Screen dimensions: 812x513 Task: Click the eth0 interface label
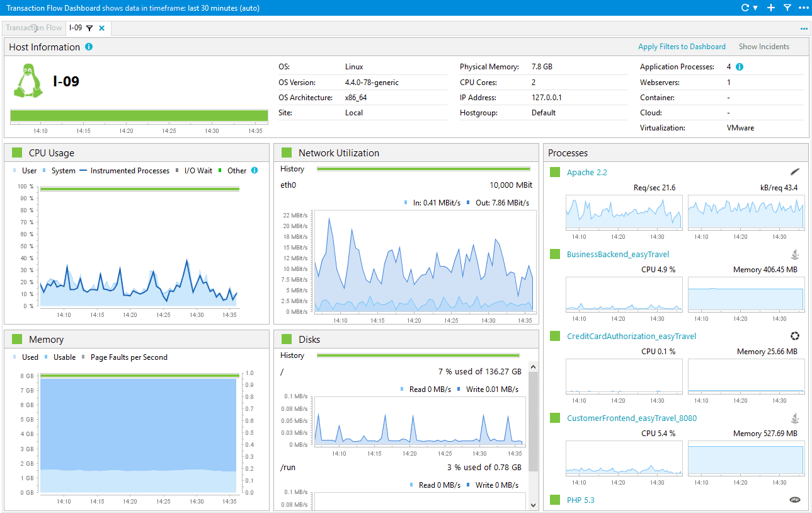(288, 185)
